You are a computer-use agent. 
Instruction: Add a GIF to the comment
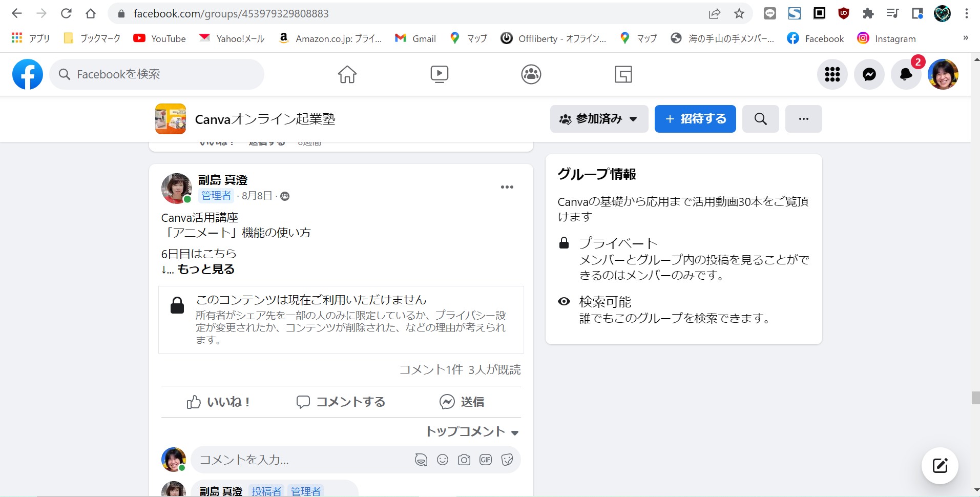pyautogui.click(x=486, y=460)
